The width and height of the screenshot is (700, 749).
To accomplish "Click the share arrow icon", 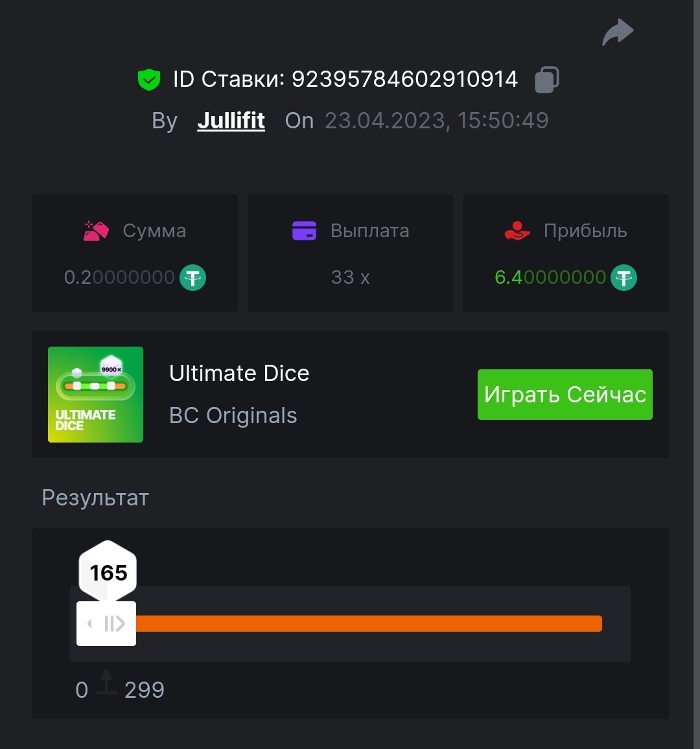I will (x=617, y=32).
